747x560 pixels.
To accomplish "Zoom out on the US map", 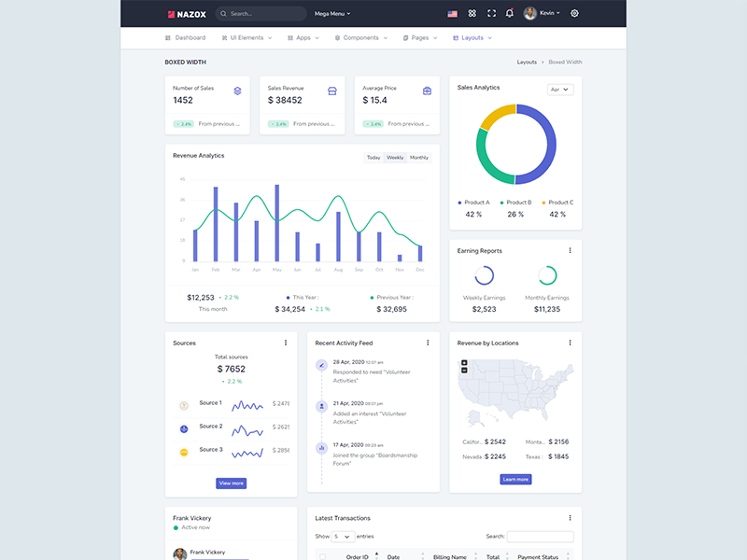I will point(464,371).
